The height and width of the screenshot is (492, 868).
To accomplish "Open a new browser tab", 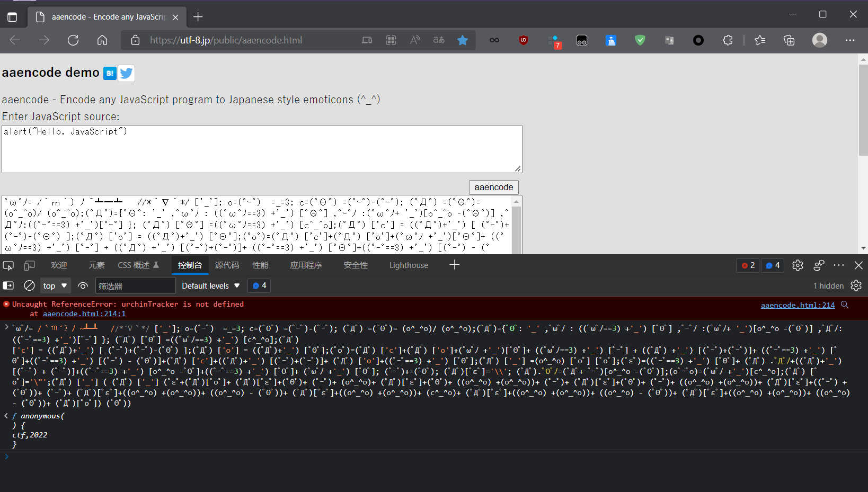I will coord(198,17).
